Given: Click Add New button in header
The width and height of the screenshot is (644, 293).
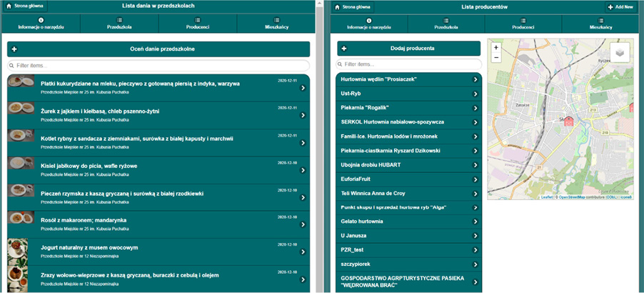Looking at the screenshot, I should click(x=620, y=6).
